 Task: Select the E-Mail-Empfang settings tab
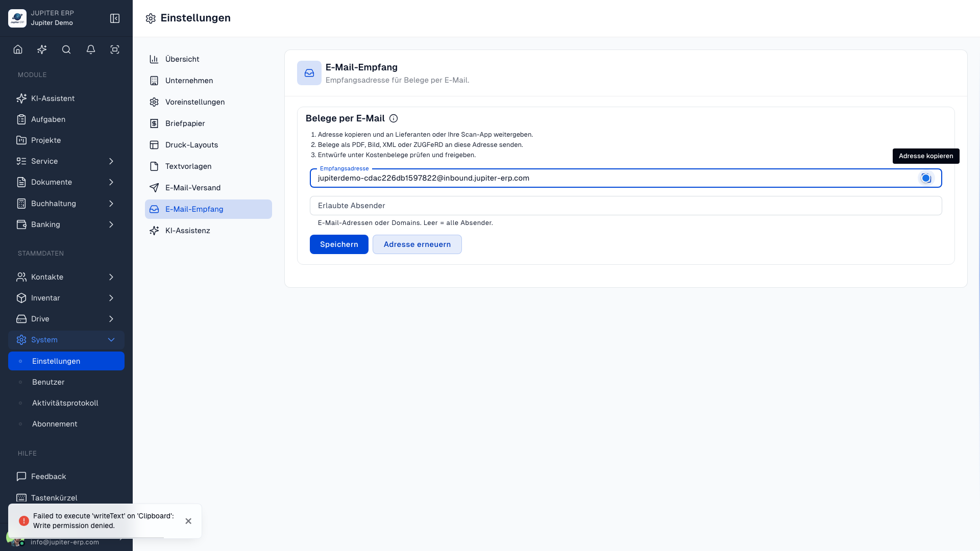(x=208, y=209)
